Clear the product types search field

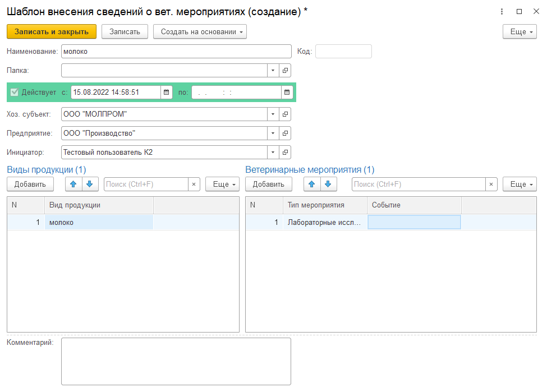point(194,184)
